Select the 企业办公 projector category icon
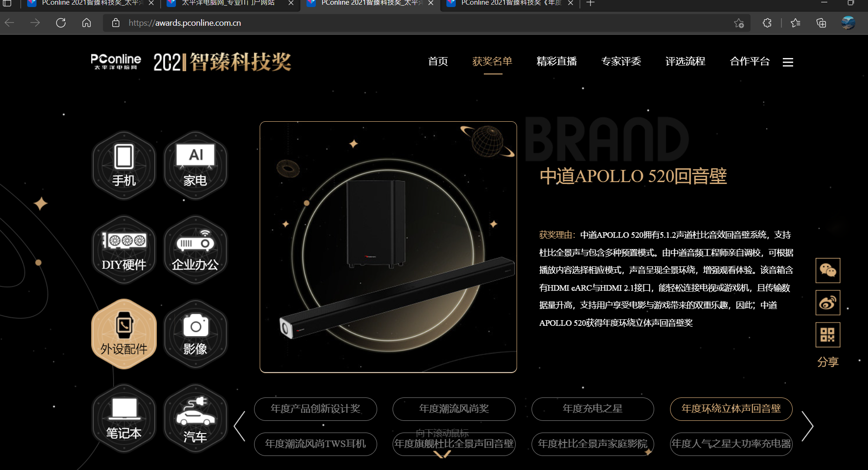 (196, 250)
